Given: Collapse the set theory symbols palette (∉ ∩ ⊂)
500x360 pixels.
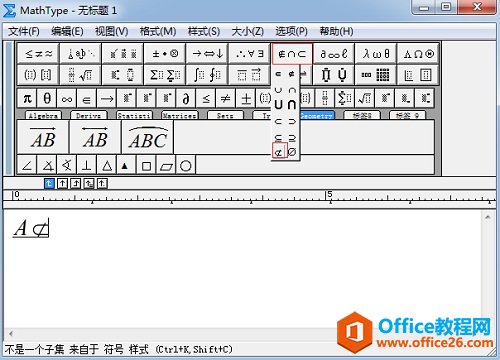Looking at the screenshot, I should pyautogui.click(x=292, y=53).
